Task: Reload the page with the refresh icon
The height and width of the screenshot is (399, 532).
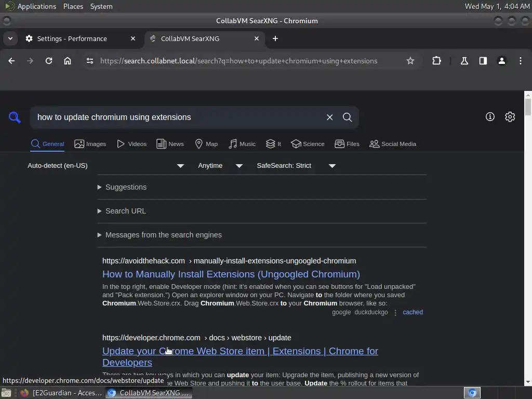Action: click(49, 61)
